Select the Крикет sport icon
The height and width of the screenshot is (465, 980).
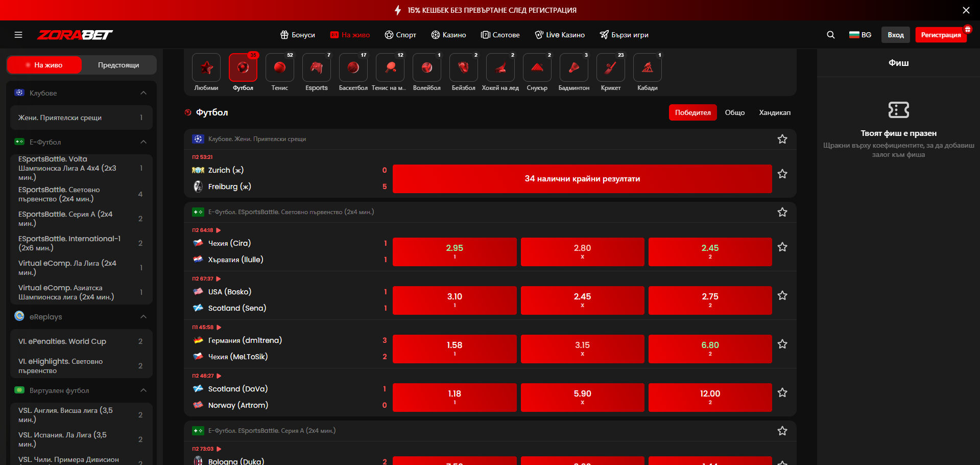(x=611, y=67)
